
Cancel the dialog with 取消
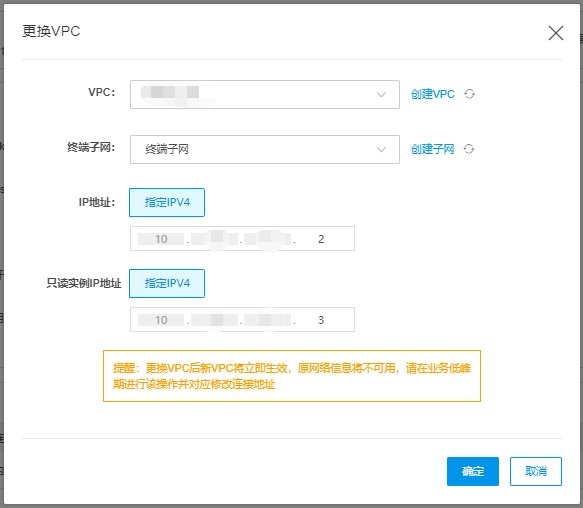click(x=535, y=471)
